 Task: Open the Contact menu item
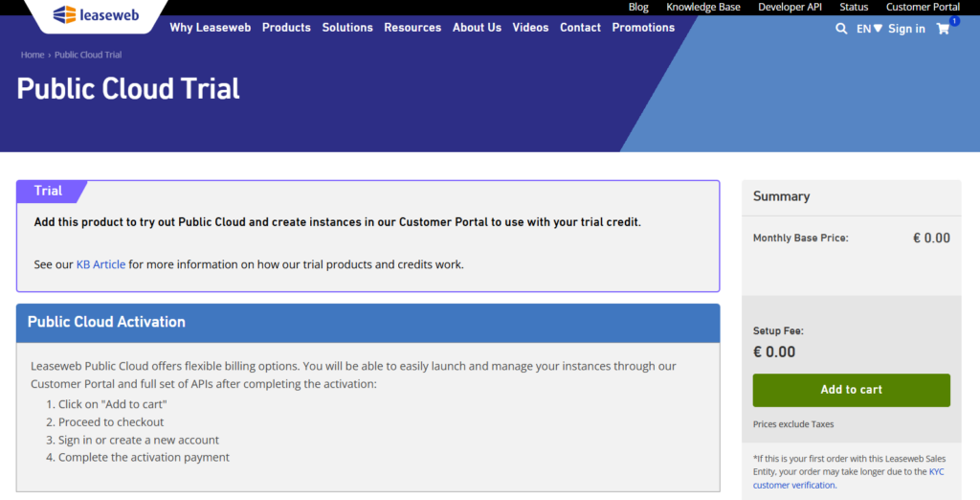click(x=580, y=28)
